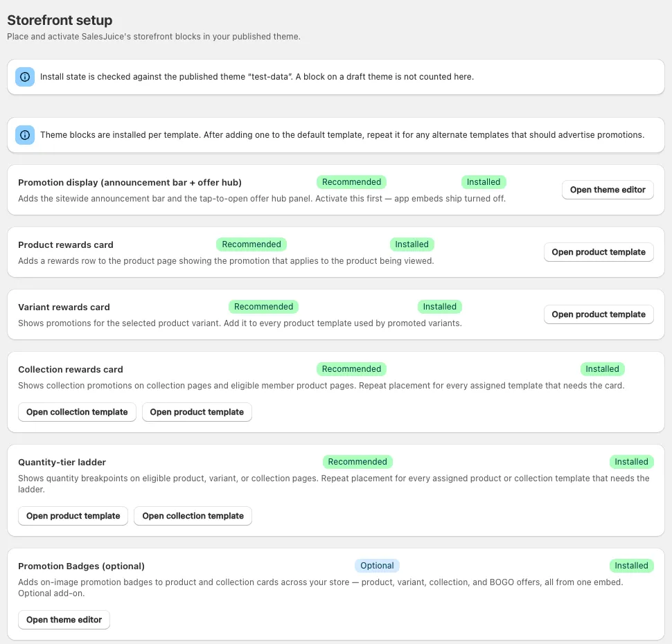Click the 'Shows collection promotions on collection pages' description
This screenshot has width=672, height=644.
[321, 386]
